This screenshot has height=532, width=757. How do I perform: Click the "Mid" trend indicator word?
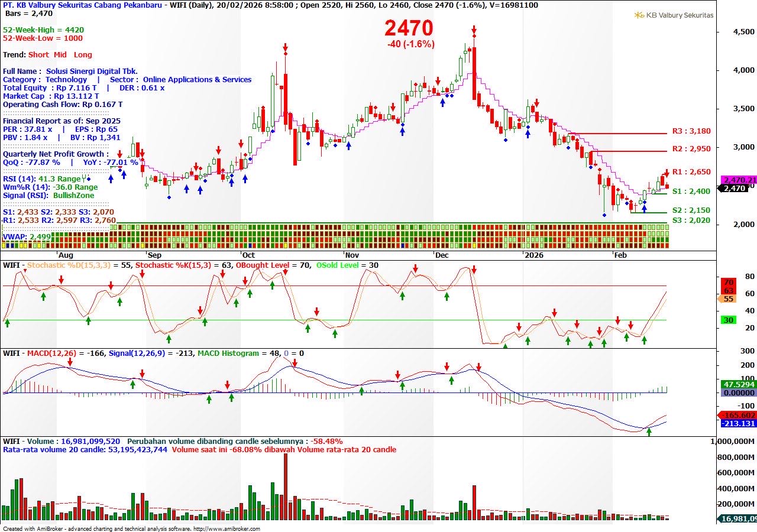(60, 54)
